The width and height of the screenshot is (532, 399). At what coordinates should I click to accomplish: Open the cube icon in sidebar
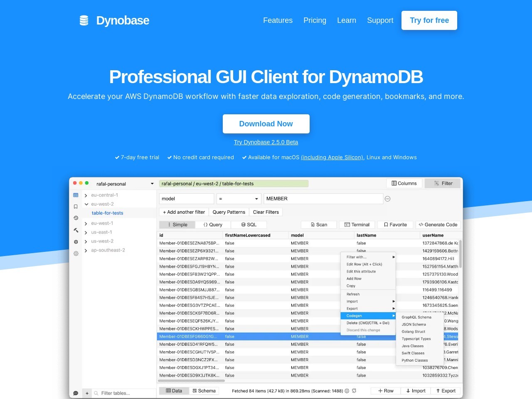pyautogui.click(x=76, y=241)
